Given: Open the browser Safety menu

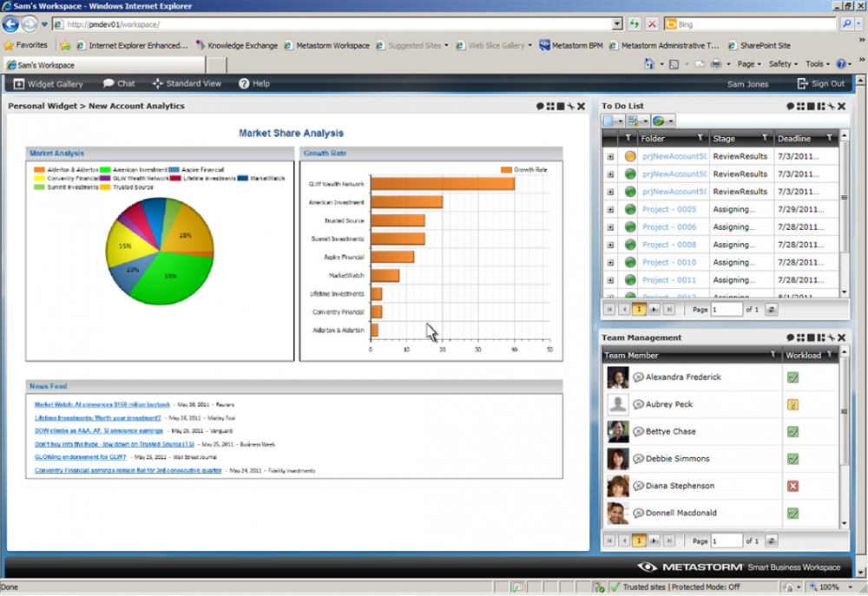Looking at the screenshot, I should click(x=783, y=64).
